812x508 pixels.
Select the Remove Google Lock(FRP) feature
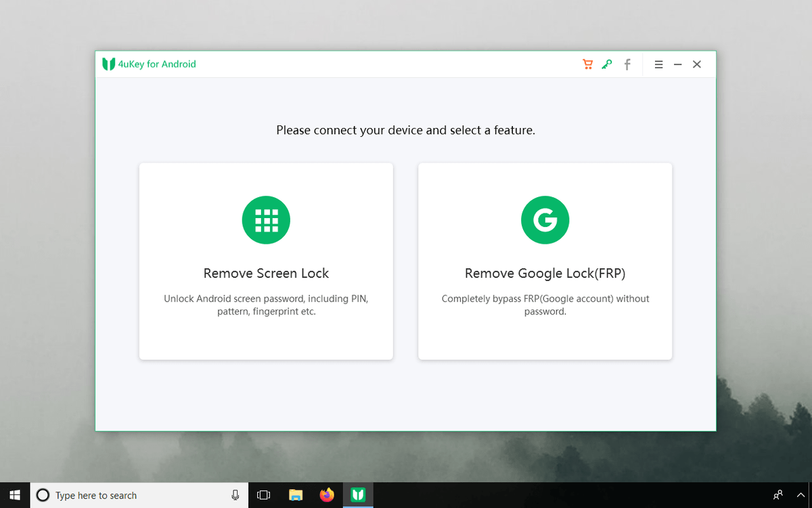point(545,273)
